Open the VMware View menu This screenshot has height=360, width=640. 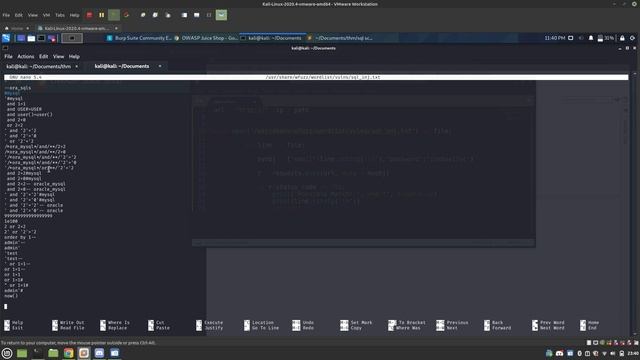pos(33,15)
